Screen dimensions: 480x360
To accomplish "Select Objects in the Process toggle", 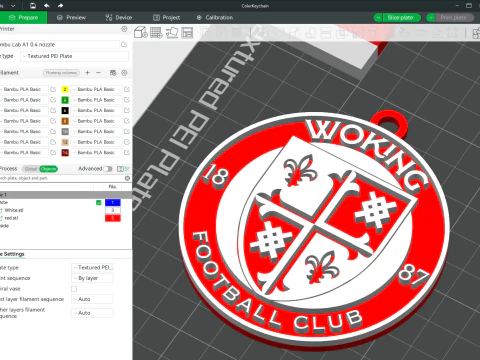I will click(49, 169).
